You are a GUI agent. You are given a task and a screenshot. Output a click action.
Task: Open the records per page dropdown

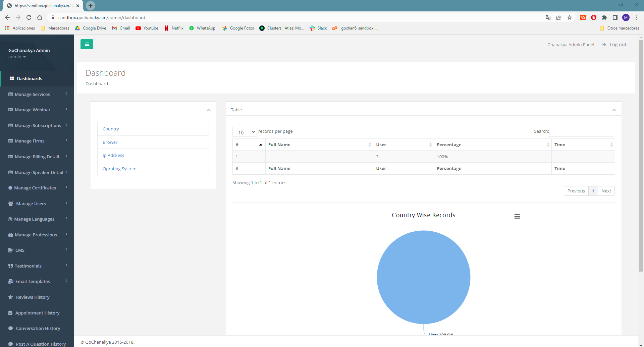click(245, 132)
